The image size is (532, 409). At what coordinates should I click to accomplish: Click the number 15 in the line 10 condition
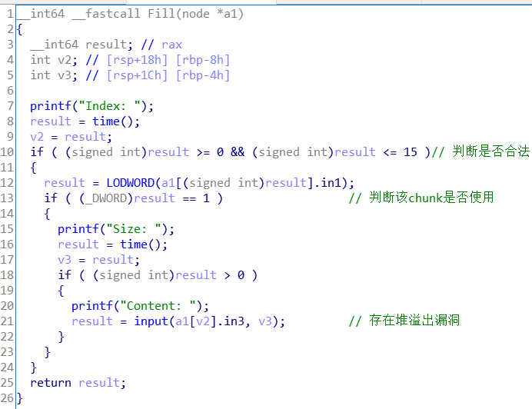tap(411, 152)
